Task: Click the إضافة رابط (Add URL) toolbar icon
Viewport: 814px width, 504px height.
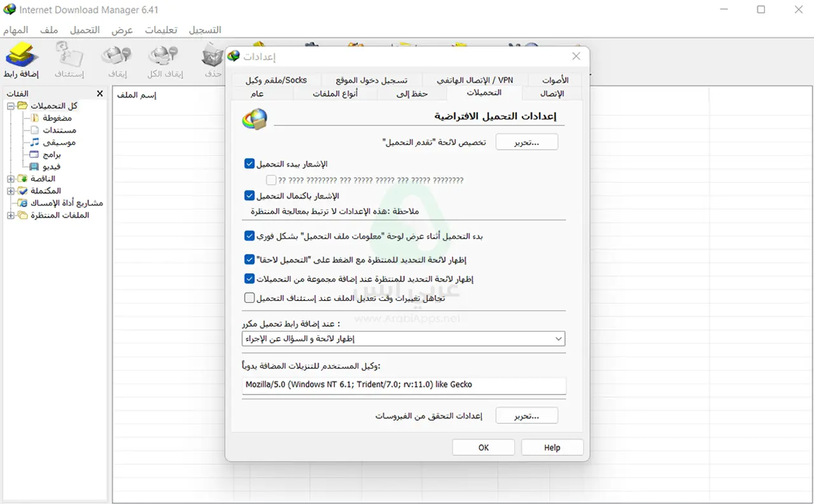Action: point(21,56)
